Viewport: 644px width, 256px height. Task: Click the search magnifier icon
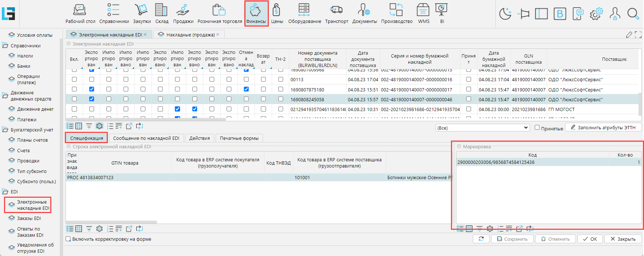[x=633, y=14]
